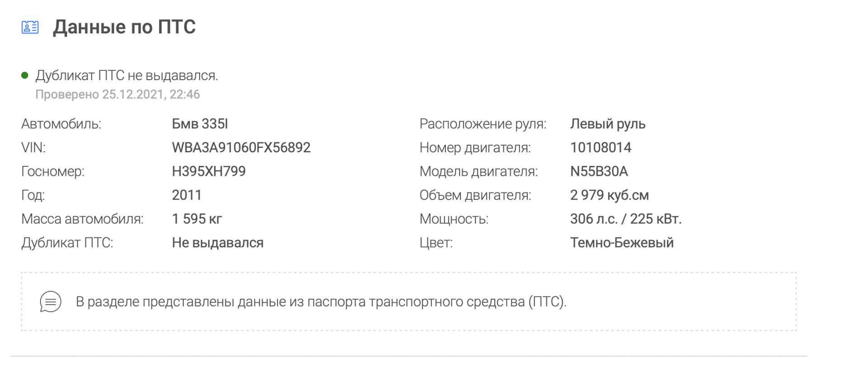868x368 pixels.
Task: Click the Проверено 25.12.2021 timestamp
Action: tap(118, 94)
